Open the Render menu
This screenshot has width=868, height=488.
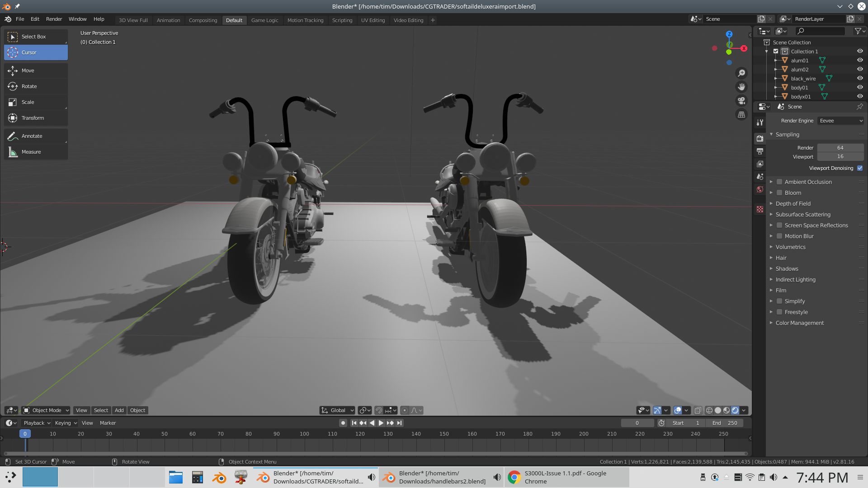pos(54,19)
